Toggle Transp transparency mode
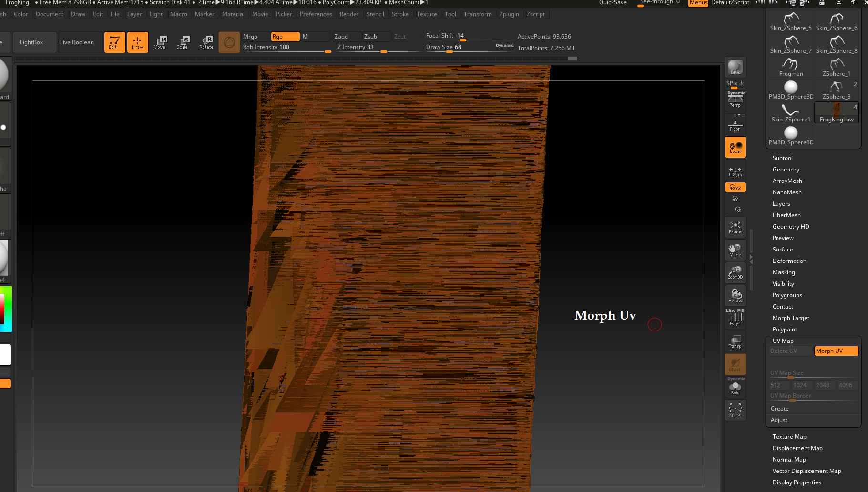The image size is (868, 492). 735,341
